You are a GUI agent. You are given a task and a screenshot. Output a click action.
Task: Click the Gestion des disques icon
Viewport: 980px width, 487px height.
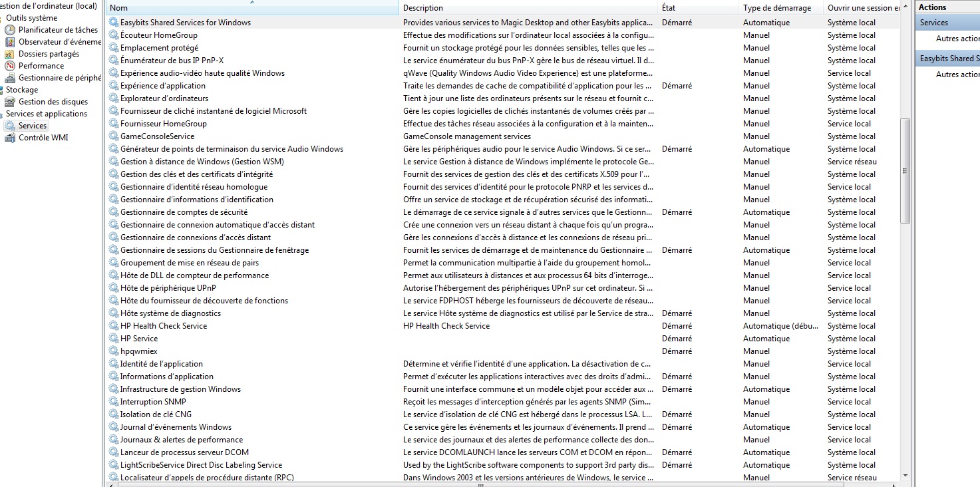10,102
